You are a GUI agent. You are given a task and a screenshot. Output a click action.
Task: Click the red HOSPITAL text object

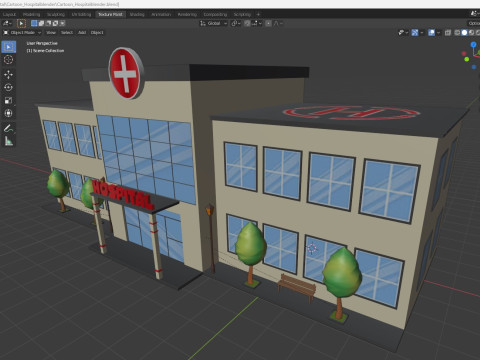click(x=123, y=195)
